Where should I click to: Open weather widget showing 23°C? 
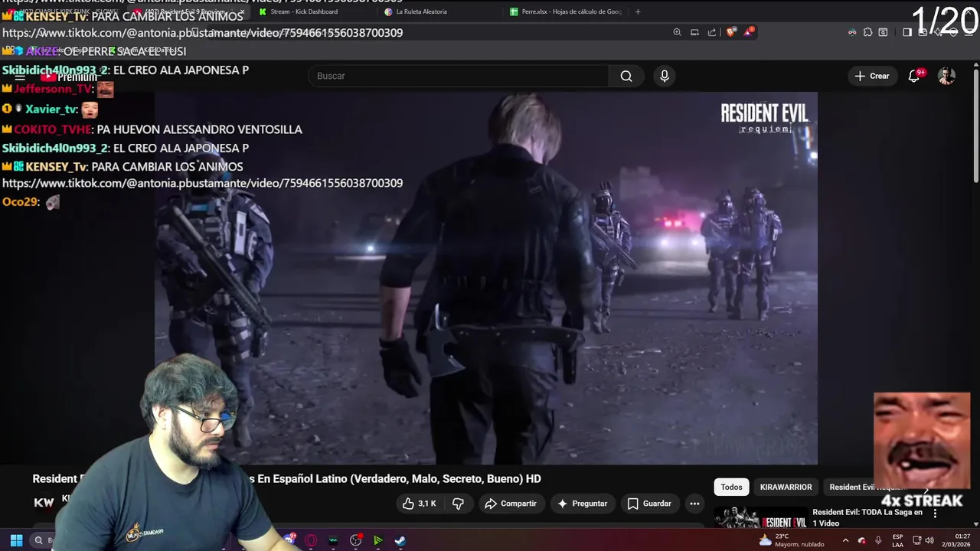point(792,540)
